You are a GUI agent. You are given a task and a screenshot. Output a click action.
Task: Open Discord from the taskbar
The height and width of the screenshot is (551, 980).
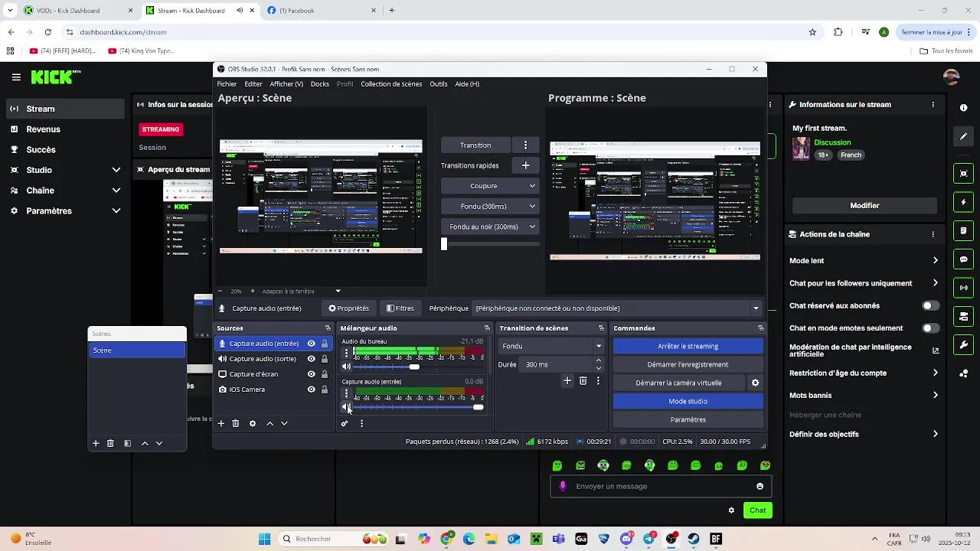pos(626,539)
